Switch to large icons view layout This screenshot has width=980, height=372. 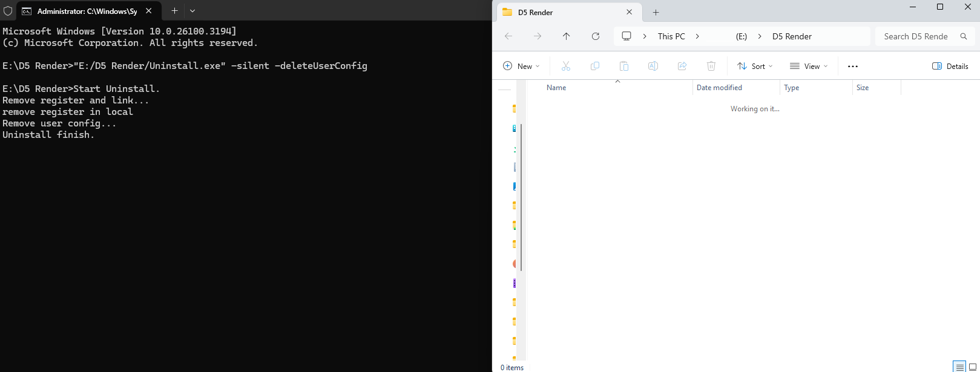(973, 367)
